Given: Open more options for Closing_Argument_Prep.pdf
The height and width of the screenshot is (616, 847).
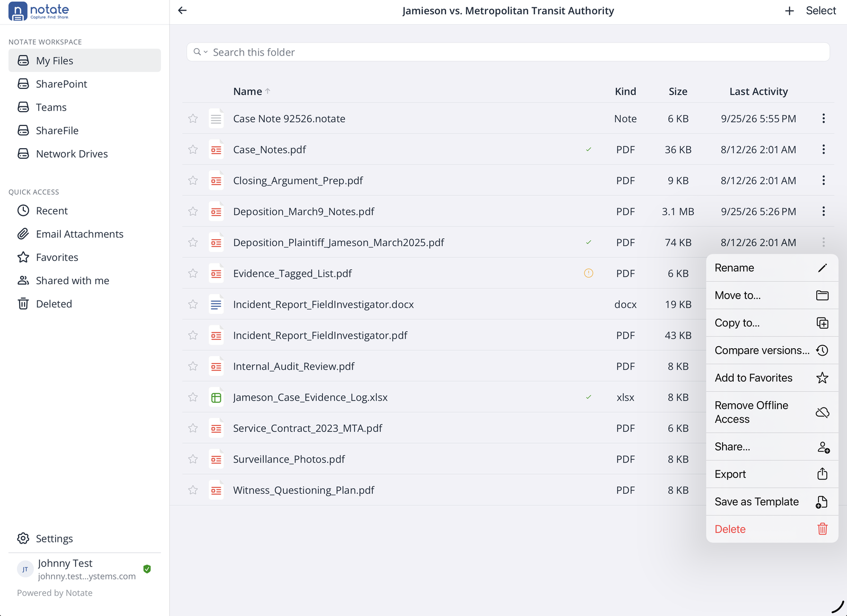Looking at the screenshot, I should pos(823,180).
